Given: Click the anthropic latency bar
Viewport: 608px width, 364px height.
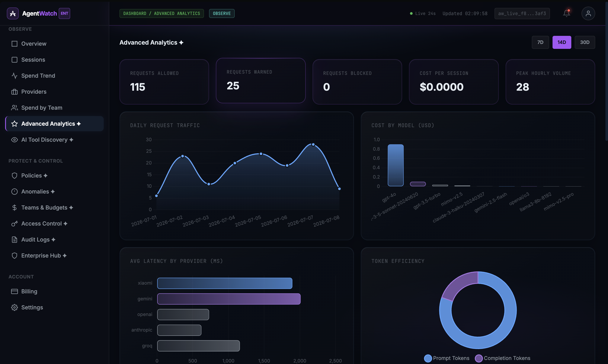Looking at the screenshot, I should pyautogui.click(x=179, y=330).
